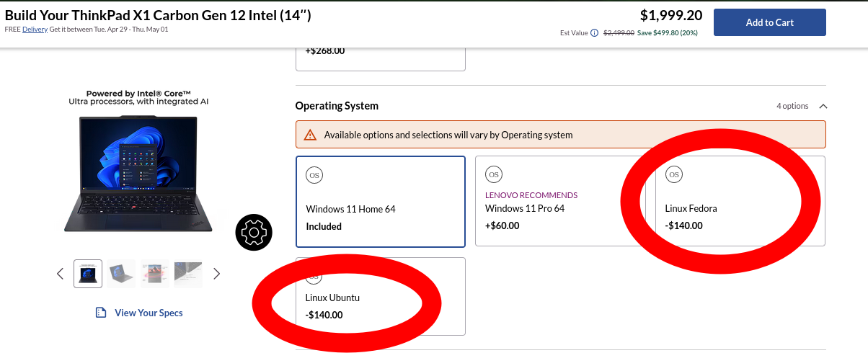Image resolution: width=868 pixels, height=353 pixels.
Task: Choose the Linux Ubuntu operating system
Action: pyautogui.click(x=380, y=296)
